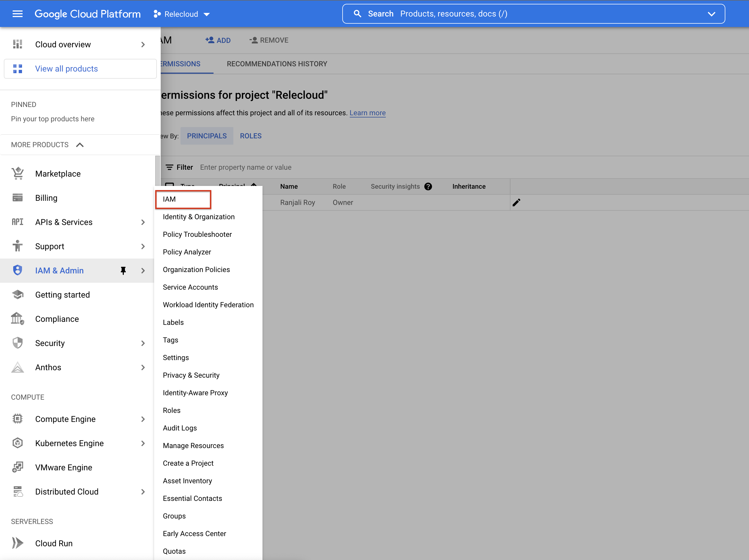Expand the search bar dropdown arrow
This screenshot has width=749, height=560.
(x=711, y=14)
